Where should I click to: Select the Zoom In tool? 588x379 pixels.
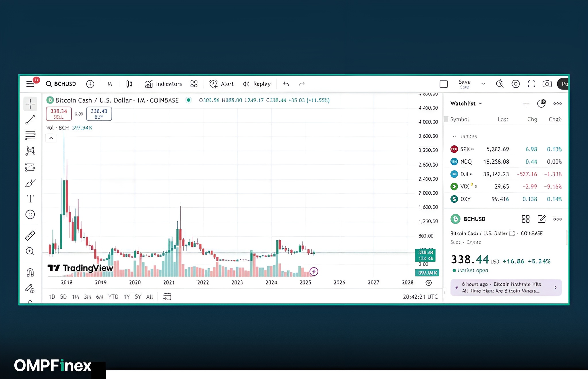click(x=30, y=252)
